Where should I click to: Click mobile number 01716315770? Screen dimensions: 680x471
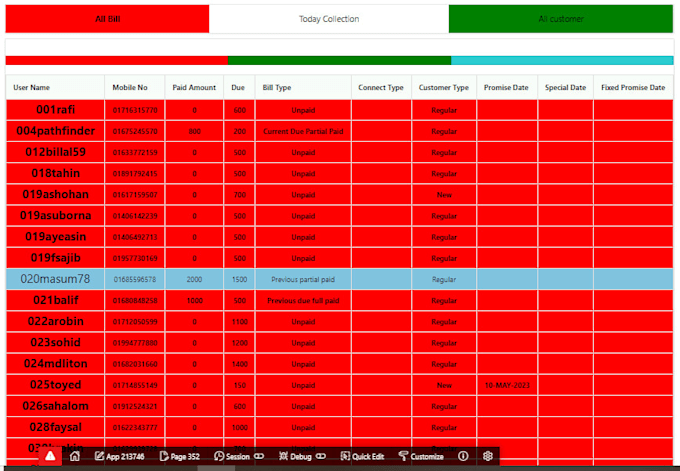(x=135, y=110)
